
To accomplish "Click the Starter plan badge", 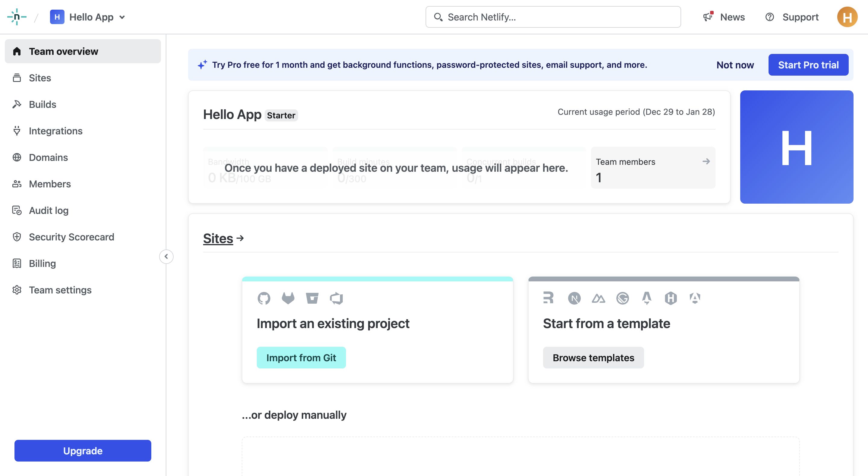I will pos(281,115).
